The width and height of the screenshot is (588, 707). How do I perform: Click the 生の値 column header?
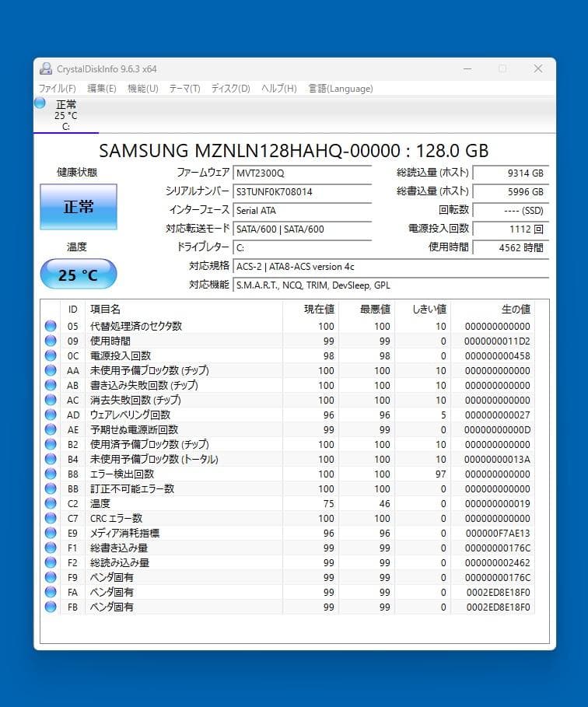pyautogui.click(x=493, y=310)
